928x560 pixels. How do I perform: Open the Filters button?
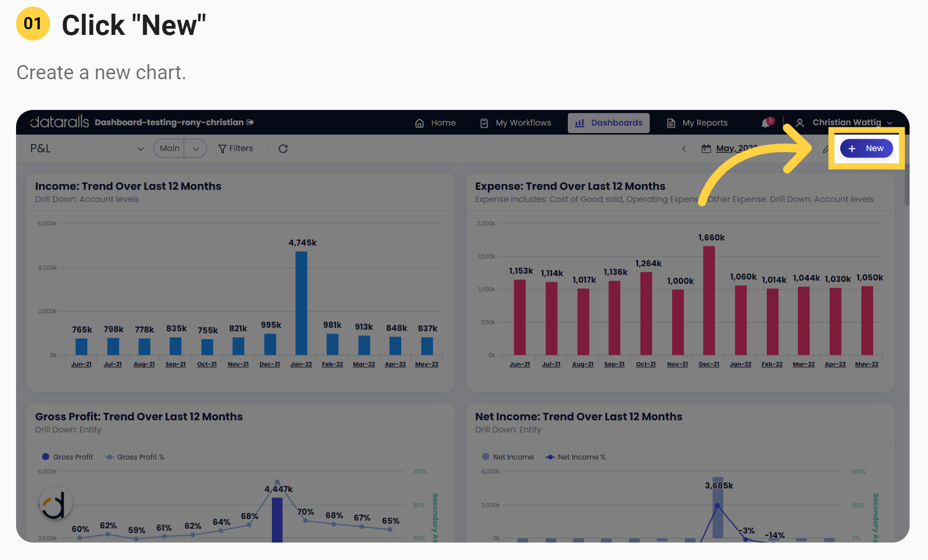click(x=236, y=148)
